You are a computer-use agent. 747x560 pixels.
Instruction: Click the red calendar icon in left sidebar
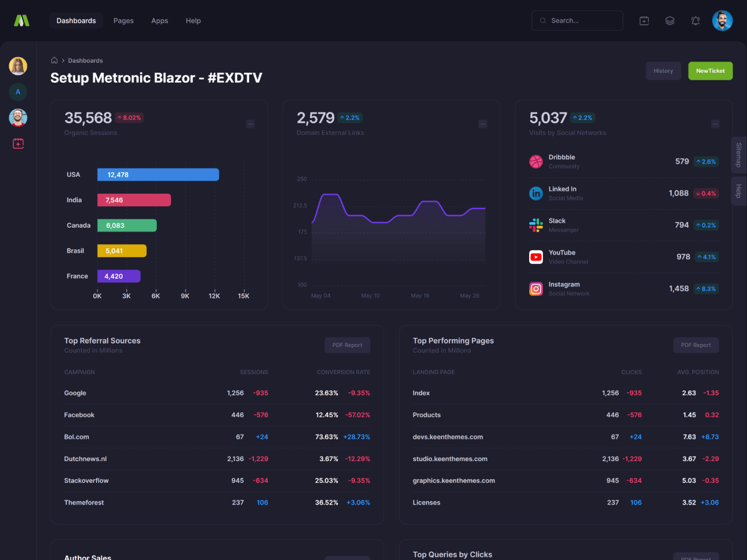[x=18, y=144]
